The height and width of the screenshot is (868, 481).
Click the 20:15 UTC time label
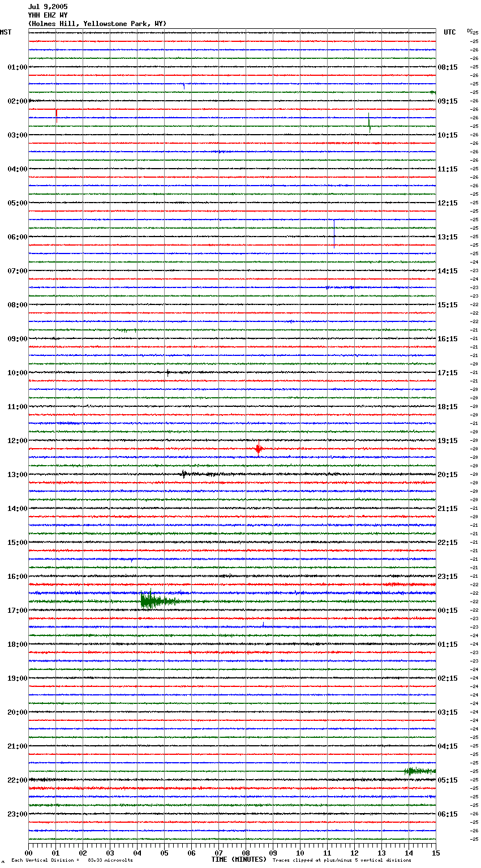(448, 475)
